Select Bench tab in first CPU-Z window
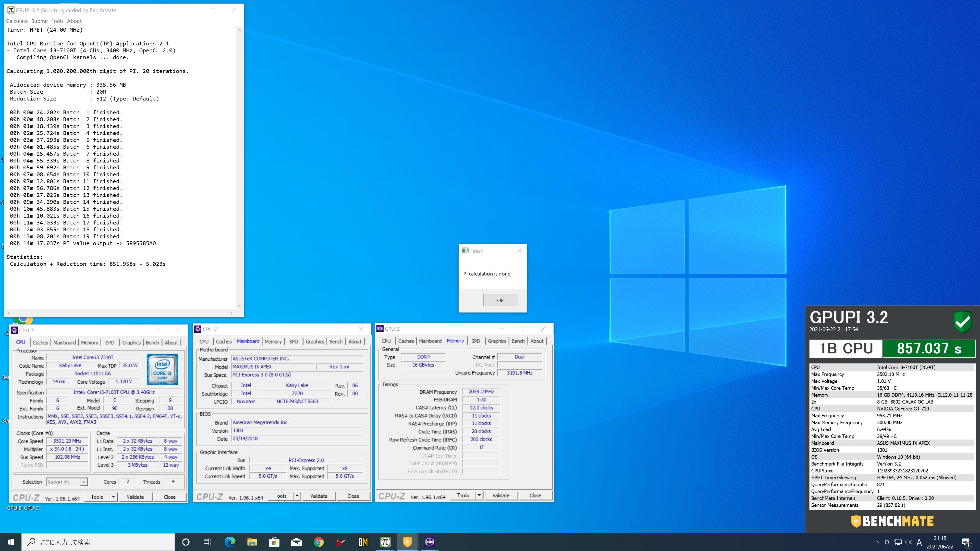This screenshot has width=980, height=551. (153, 342)
